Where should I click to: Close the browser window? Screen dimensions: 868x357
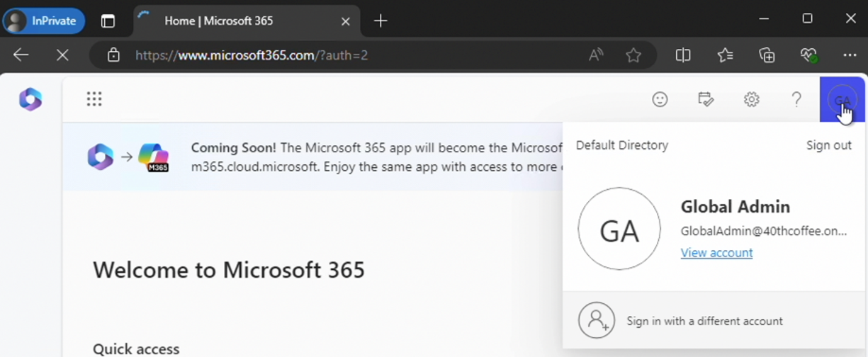(x=851, y=19)
